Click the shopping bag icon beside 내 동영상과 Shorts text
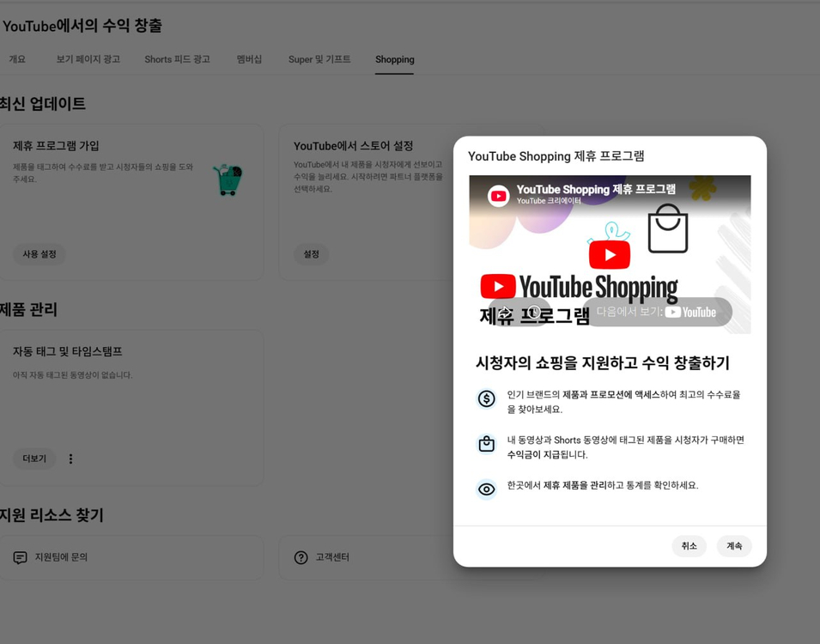Viewport: 820px width, 644px height. (x=486, y=444)
